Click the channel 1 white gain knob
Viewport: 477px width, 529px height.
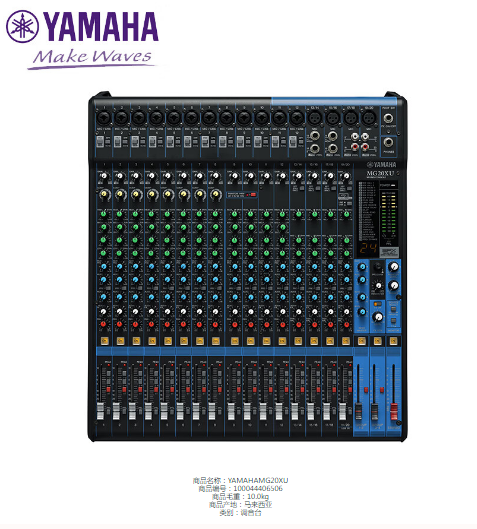pyautogui.click(x=104, y=176)
